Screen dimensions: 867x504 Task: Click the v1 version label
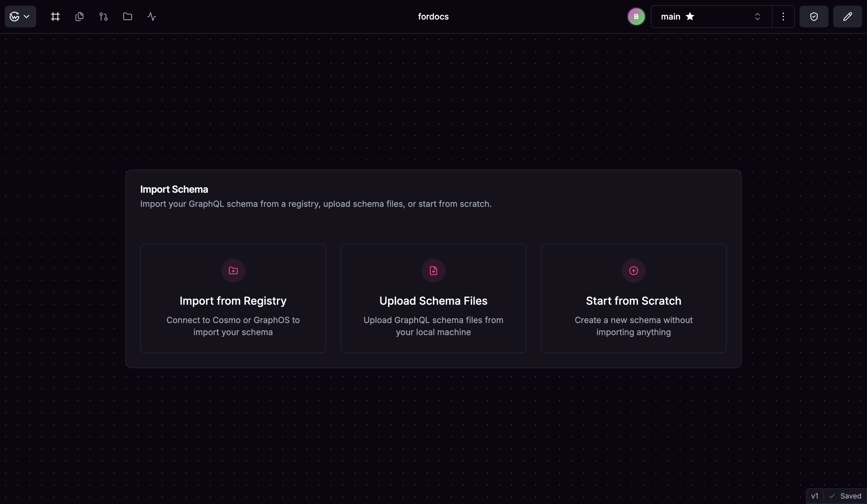[814, 496]
